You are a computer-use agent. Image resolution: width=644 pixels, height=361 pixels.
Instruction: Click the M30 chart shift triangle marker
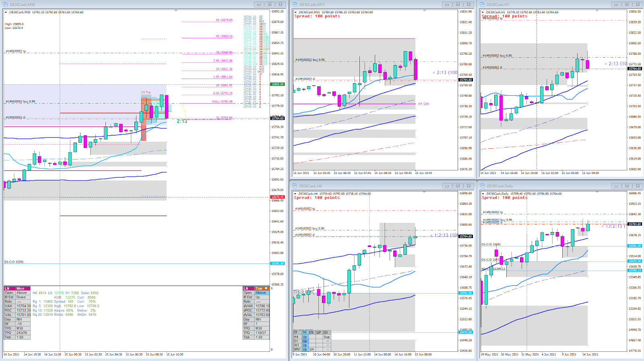[176, 10]
